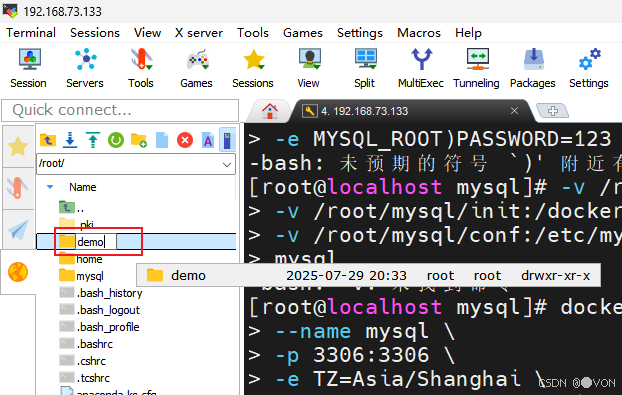Screen dimensions: 622x395
Task: Launch MultiExec from the toolbar
Action: [x=421, y=68]
